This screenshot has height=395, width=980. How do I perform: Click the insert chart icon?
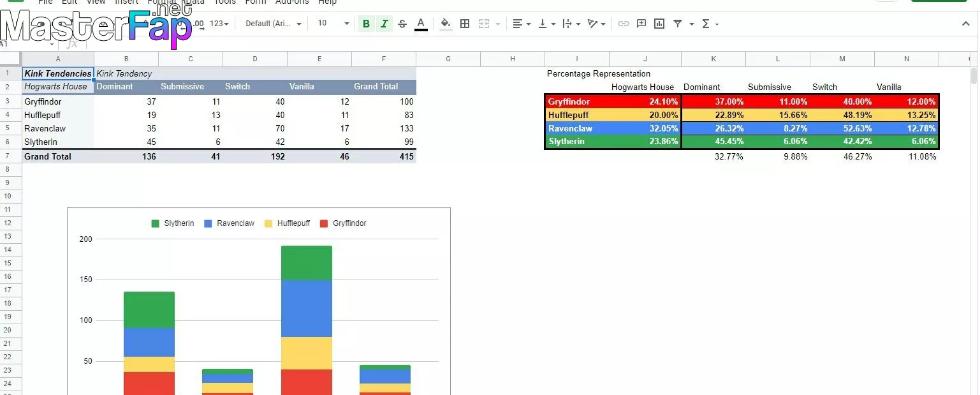tap(659, 24)
